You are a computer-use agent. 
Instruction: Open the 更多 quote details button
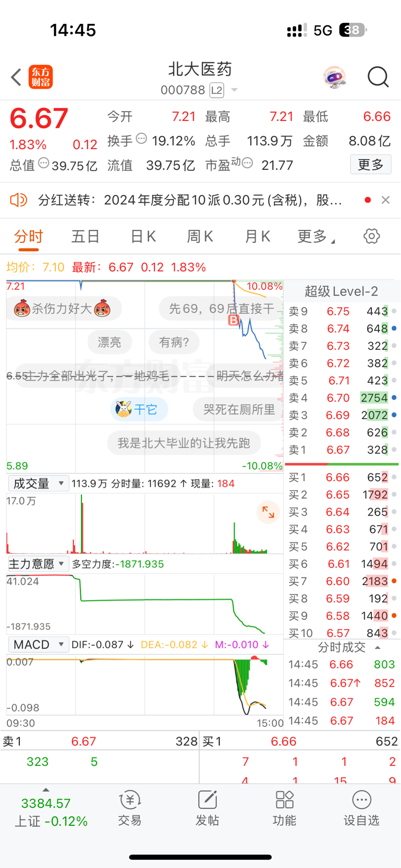(371, 165)
